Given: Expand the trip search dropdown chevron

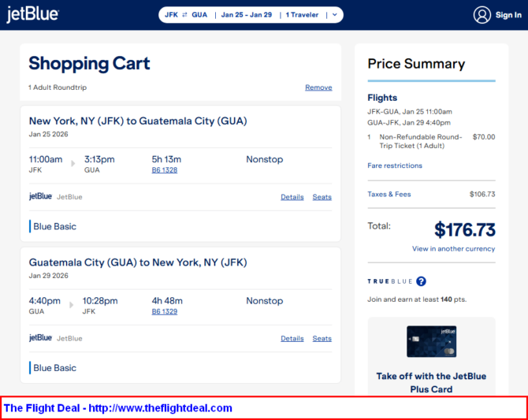Looking at the screenshot, I should tap(334, 15).
